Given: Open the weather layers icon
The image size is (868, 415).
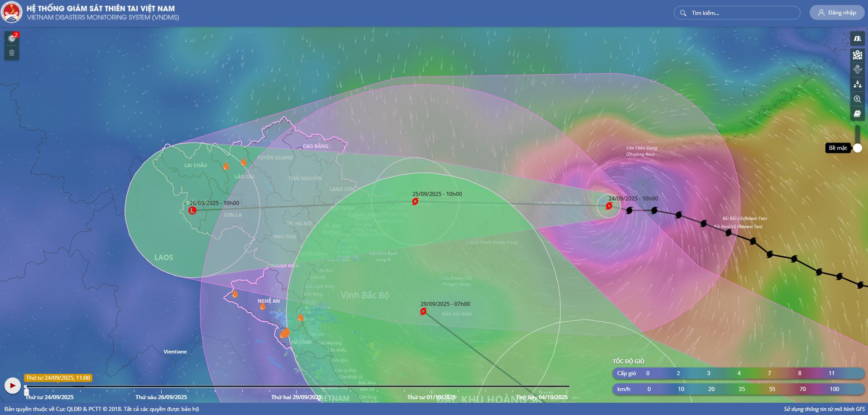Looking at the screenshot, I should point(857,69).
